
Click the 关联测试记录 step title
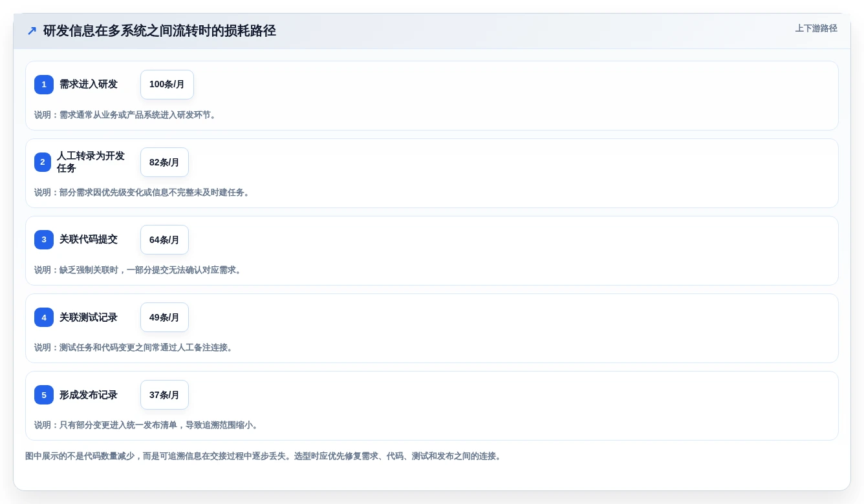89,317
